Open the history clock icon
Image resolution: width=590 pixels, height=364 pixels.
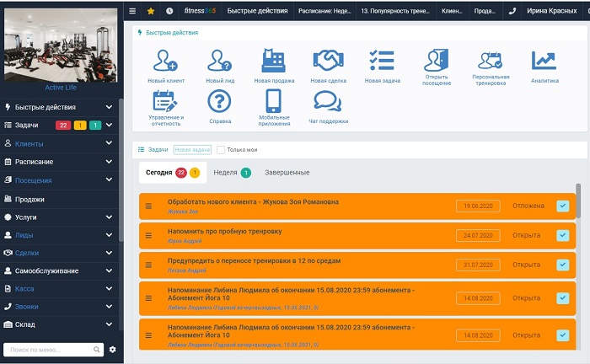coord(169,11)
